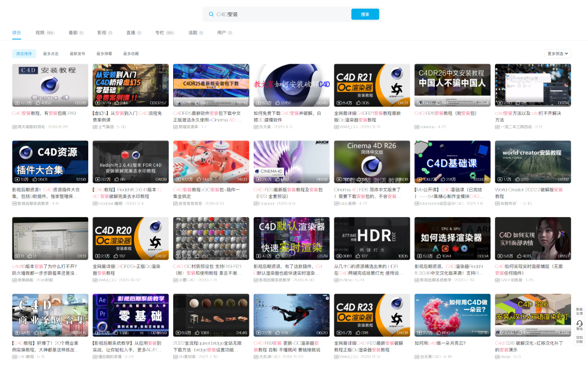Visit uploader 士气集团's page
Image resolution: width=588 pixels, height=365 pixels.
(107, 127)
